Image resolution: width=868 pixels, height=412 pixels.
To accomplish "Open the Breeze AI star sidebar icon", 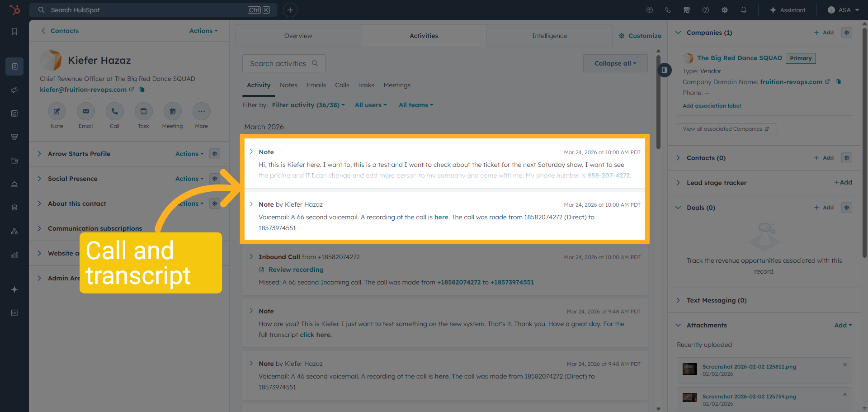I will (14, 289).
